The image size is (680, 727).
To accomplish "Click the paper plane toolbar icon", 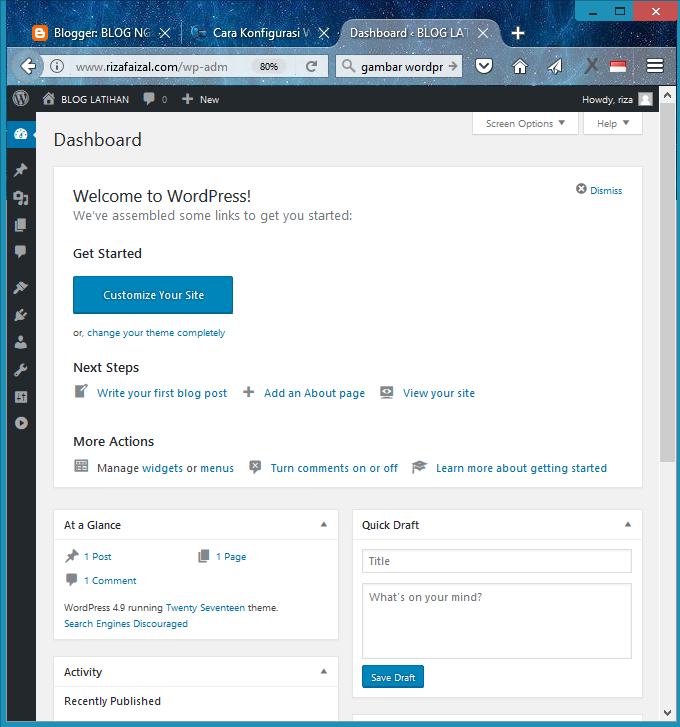I will [x=555, y=66].
